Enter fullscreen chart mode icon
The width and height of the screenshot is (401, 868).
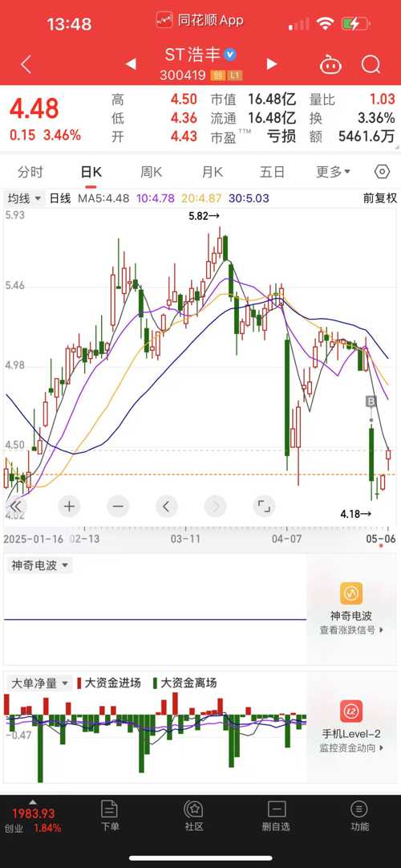264,506
